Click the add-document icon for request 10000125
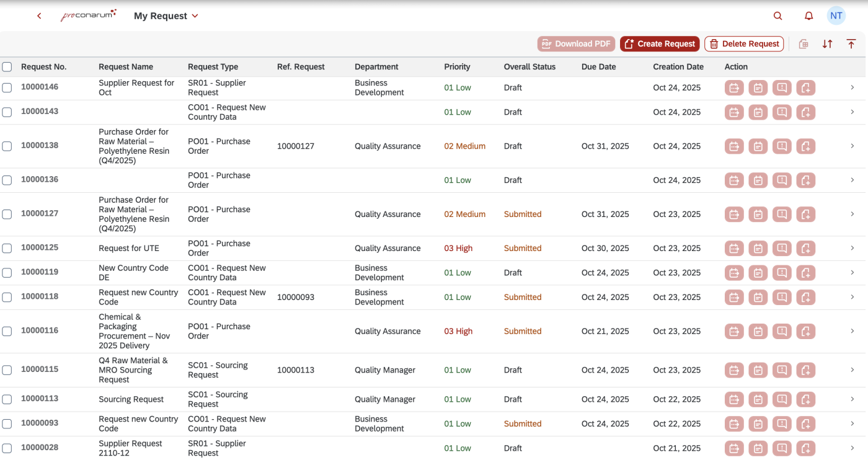Image resolution: width=868 pixels, height=460 pixels. [x=805, y=249]
